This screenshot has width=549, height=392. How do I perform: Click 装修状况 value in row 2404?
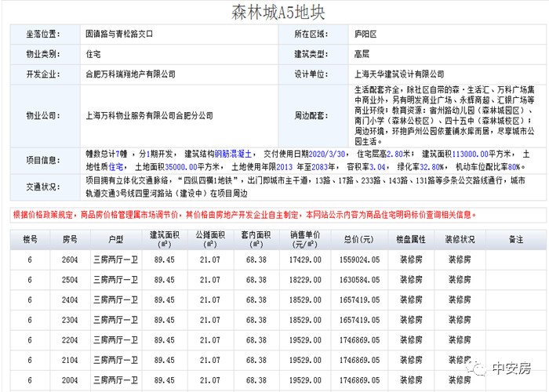click(x=460, y=300)
